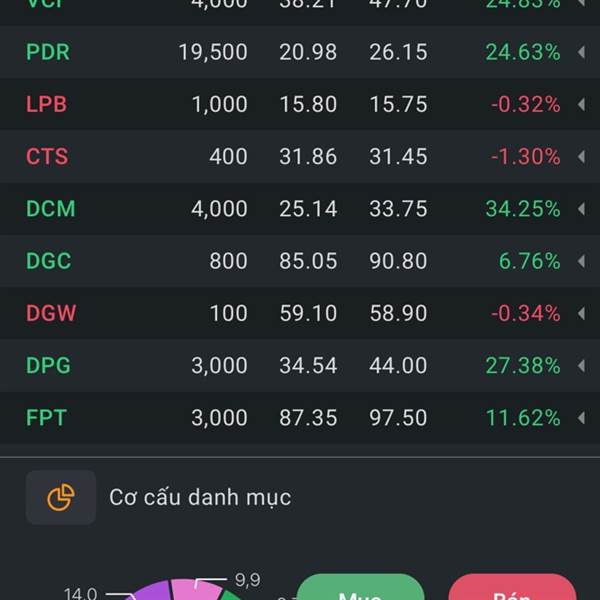The height and width of the screenshot is (600, 600).
Task: Expand the DGW row arrow
Action: (x=581, y=313)
